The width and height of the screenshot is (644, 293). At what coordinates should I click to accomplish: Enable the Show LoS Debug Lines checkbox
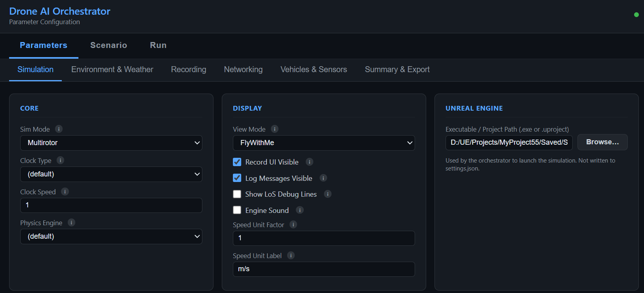point(237,194)
